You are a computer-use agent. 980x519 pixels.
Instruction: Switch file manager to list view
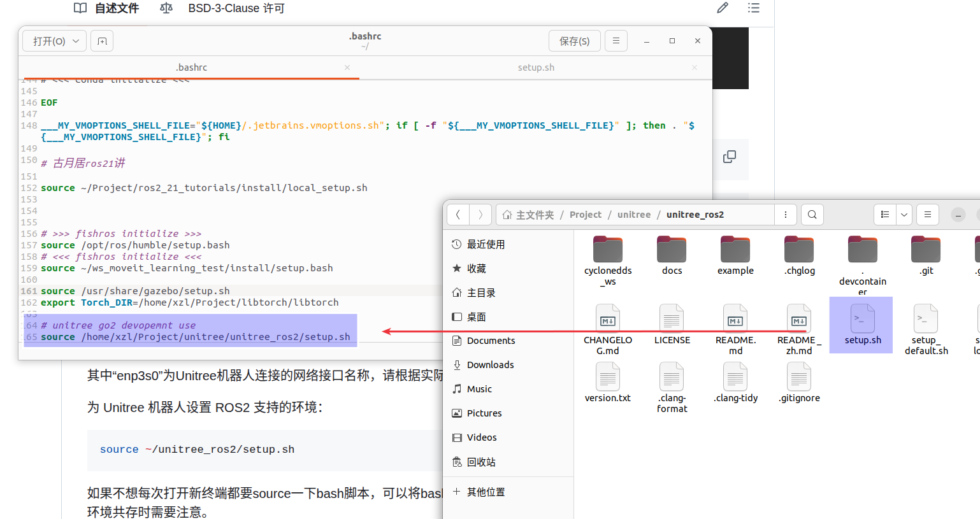coord(885,215)
